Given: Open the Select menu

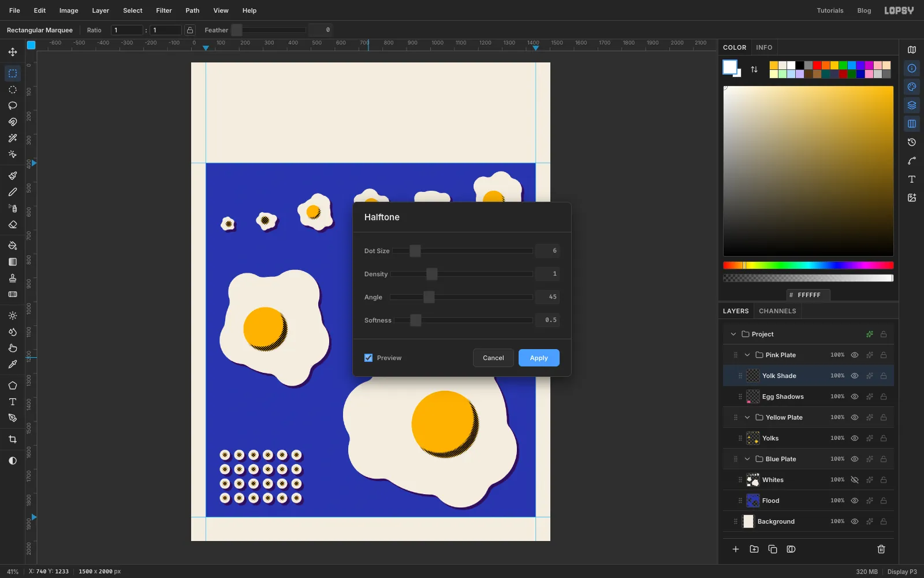Looking at the screenshot, I should click(133, 10).
